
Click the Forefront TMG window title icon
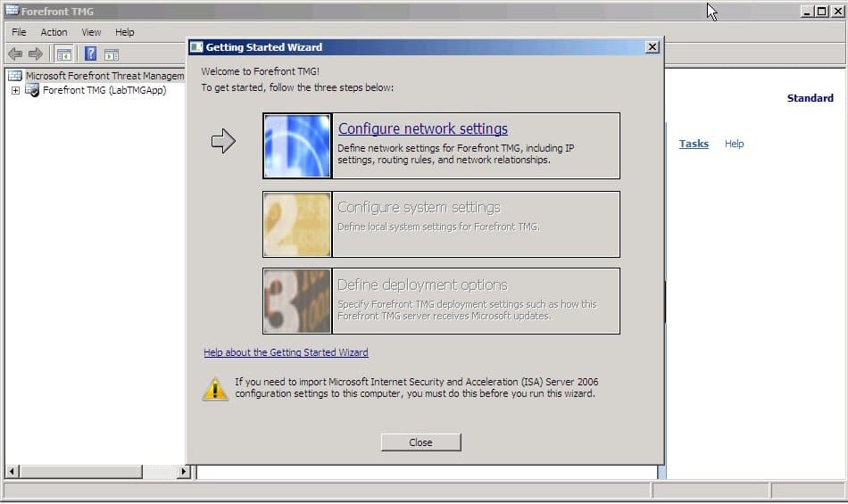[x=12, y=11]
